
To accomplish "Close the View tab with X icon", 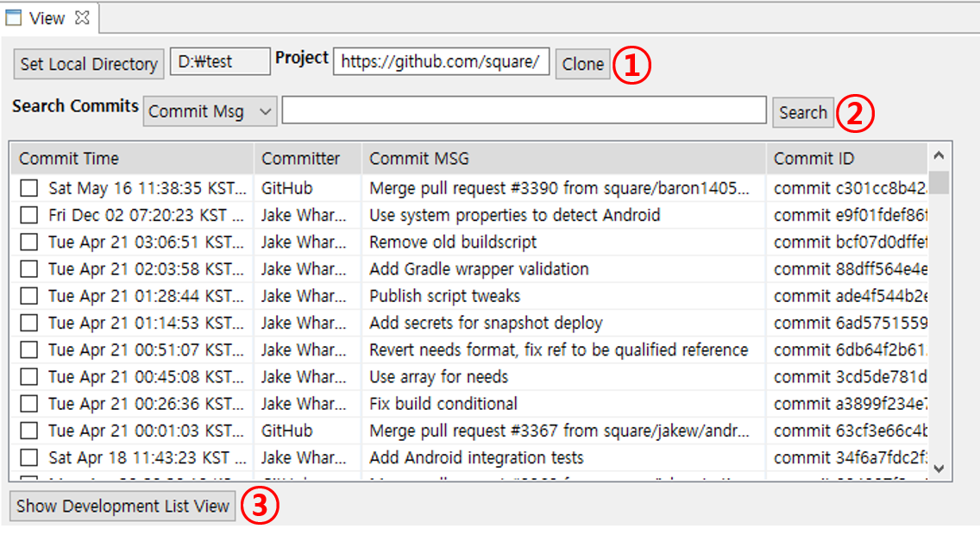I will (x=82, y=18).
